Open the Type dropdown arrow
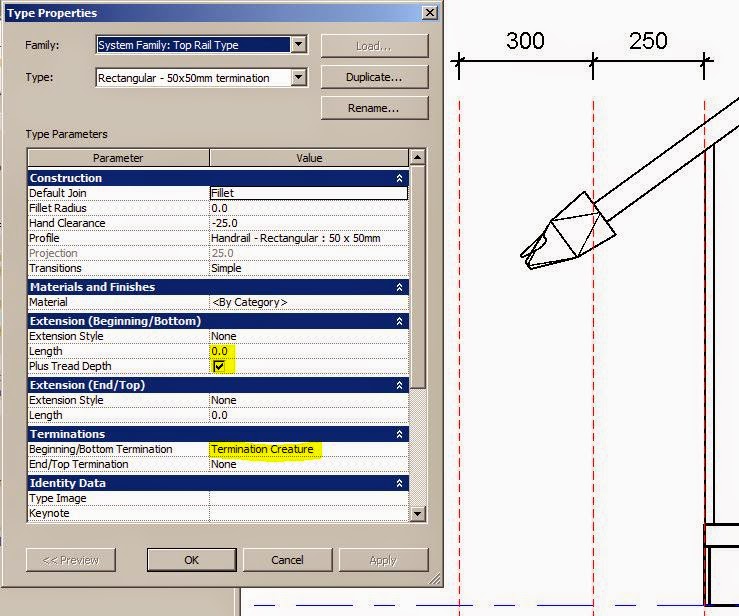The image size is (739, 616). pos(298,77)
